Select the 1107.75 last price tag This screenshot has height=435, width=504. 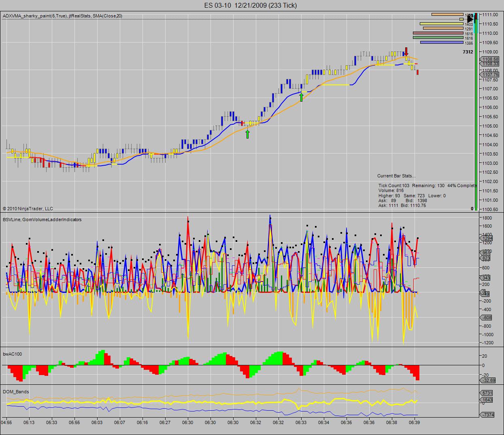click(x=489, y=75)
